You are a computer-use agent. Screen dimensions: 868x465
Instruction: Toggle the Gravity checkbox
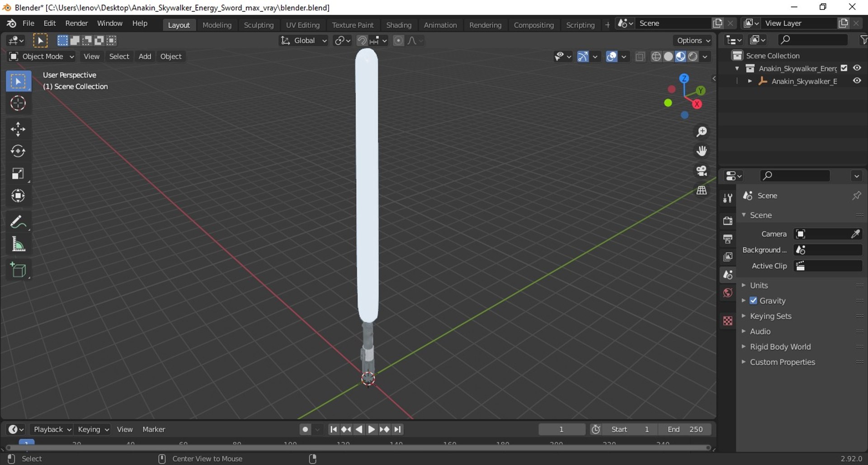753,301
